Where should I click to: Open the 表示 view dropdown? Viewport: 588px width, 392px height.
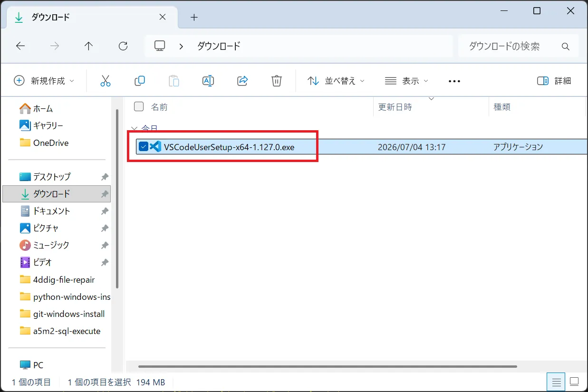(x=406, y=81)
